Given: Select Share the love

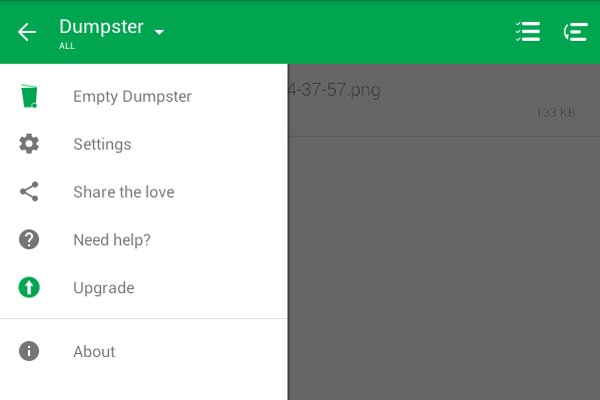Looking at the screenshot, I should [143, 192].
